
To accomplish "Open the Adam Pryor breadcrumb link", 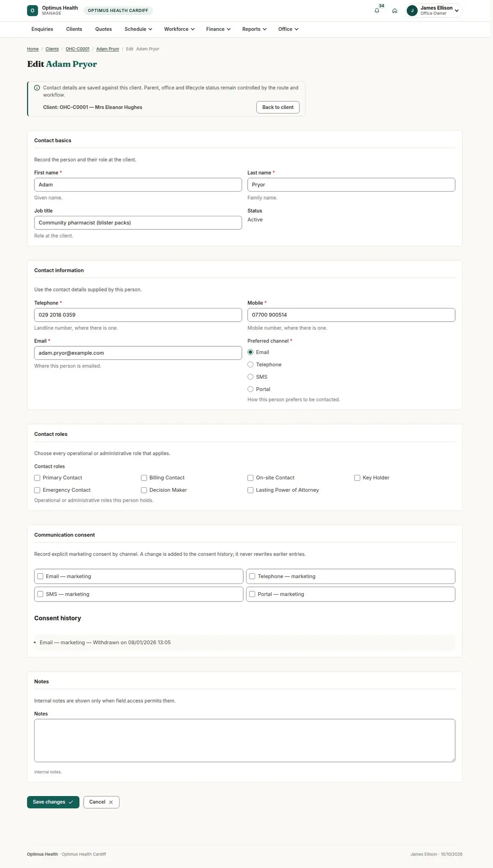I will click(108, 49).
